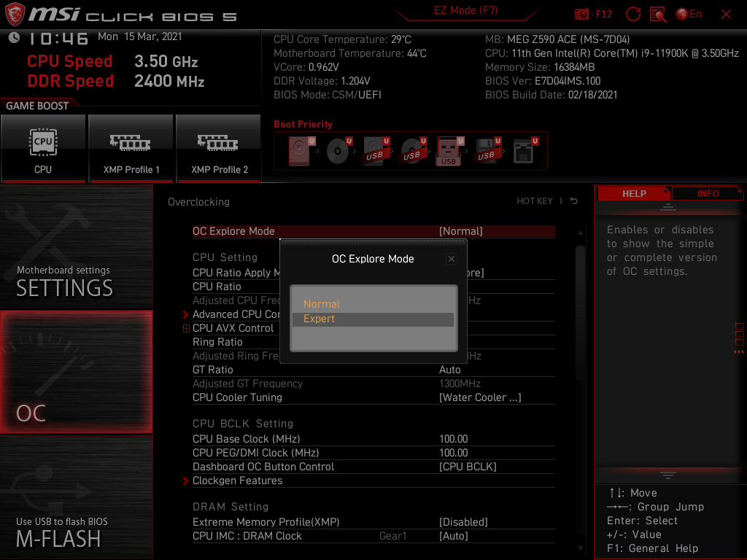Viewport: 747px width, 560px height.
Task: Switch to the INFO tab
Action: (708, 194)
